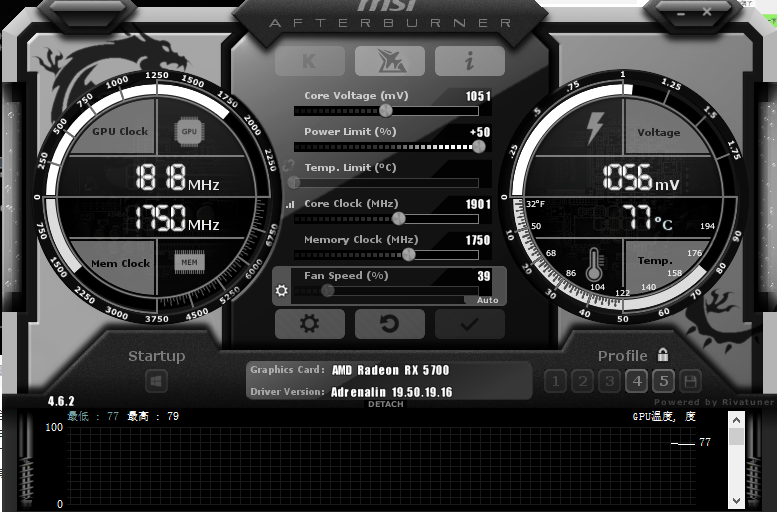Save profile with the floppy disk icon
This screenshot has height=512, width=777.
pos(690,381)
